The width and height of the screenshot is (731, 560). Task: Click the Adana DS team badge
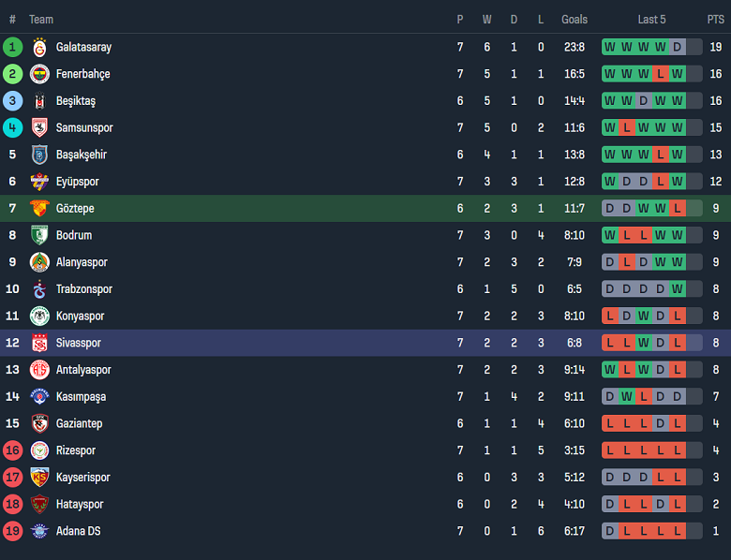39,531
